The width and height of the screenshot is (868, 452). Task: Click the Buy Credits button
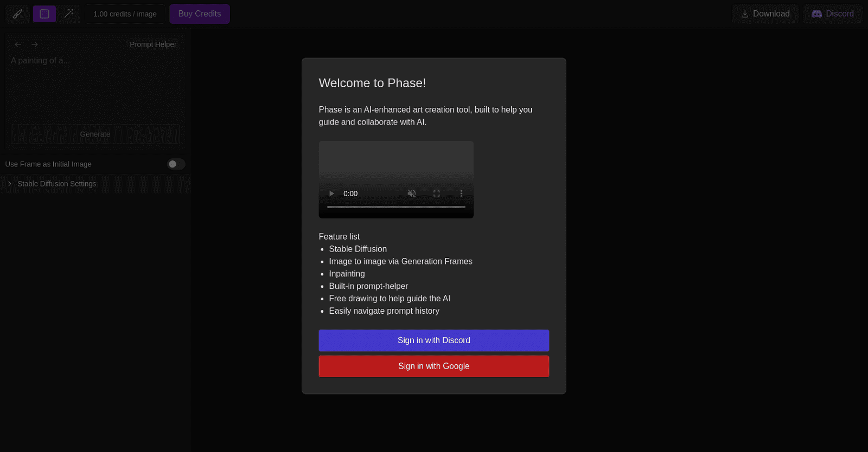(x=200, y=14)
